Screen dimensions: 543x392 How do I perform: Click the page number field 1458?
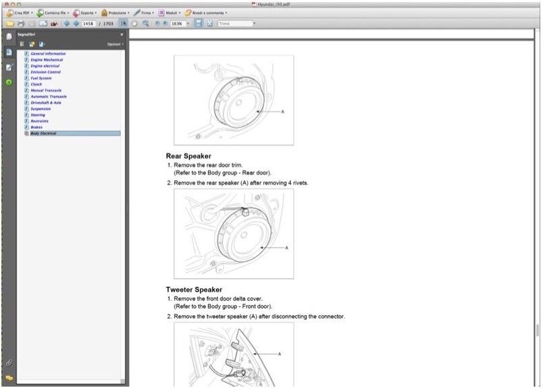click(88, 24)
